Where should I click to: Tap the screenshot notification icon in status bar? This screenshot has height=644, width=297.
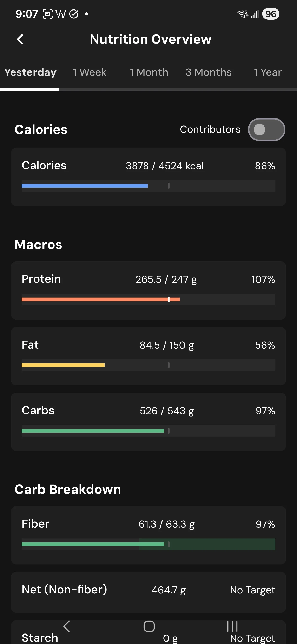tap(48, 14)
